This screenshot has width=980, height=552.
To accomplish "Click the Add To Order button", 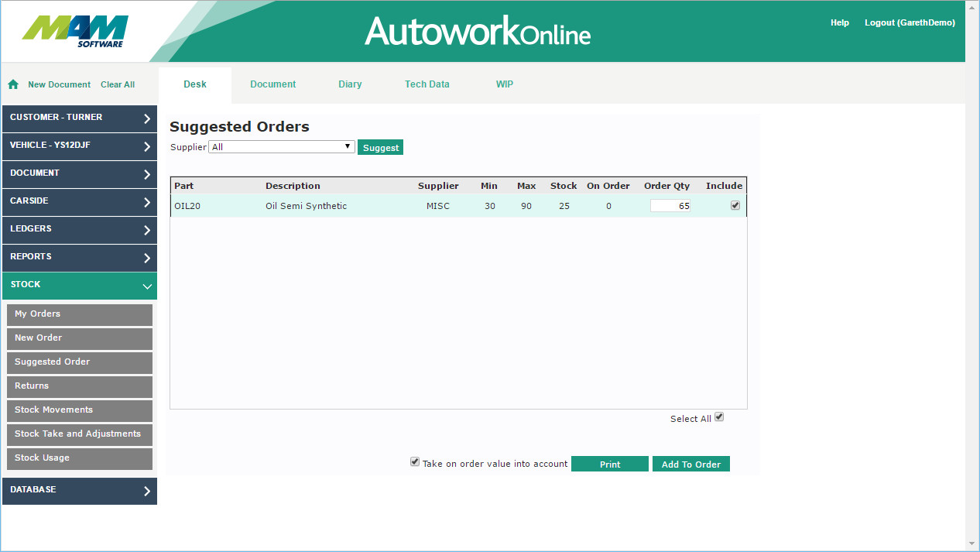I will pos(690,465).
